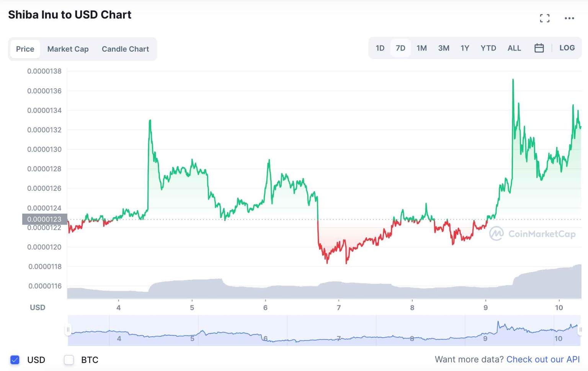Click the right range slider handle
The image size is (588, 371).
click(580, 330)
